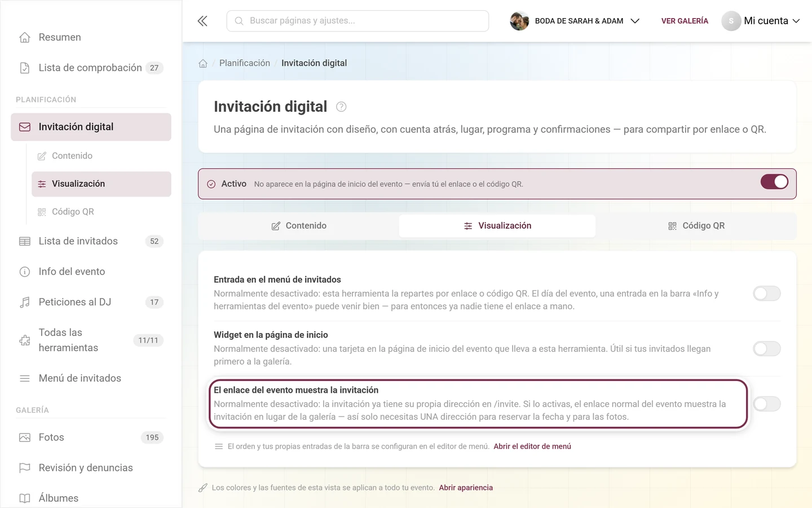Click the Lista de comprobación document icon
Image resolution: width=812 pixels, height=508 pixels.
[25, 68]
